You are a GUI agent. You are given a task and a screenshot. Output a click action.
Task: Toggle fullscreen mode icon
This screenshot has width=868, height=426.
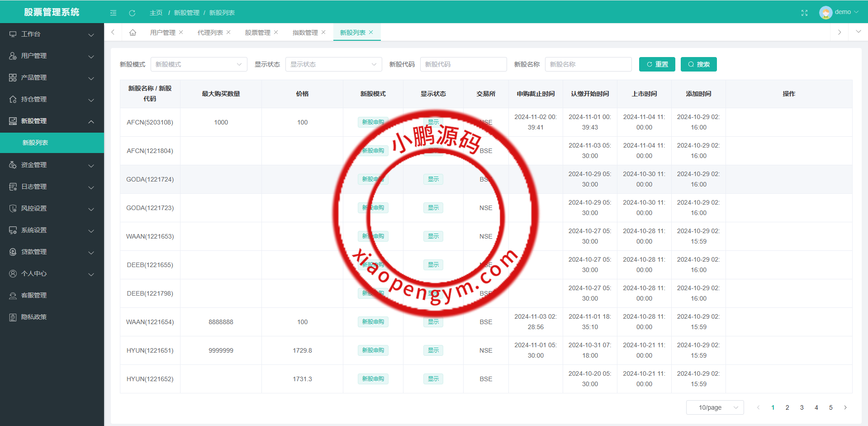tap(804, 13)
